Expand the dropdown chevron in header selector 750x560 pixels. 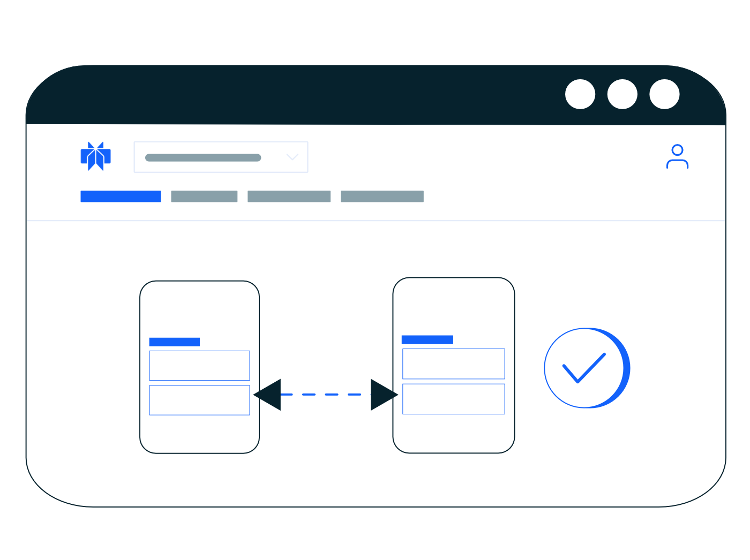292,157
